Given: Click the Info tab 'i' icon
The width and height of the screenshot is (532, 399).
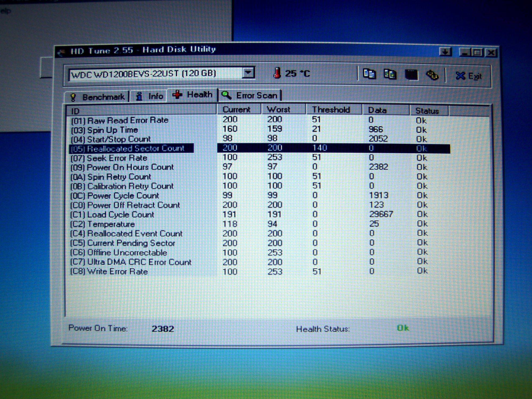Looking at the screenshot, I should [139, 96].
